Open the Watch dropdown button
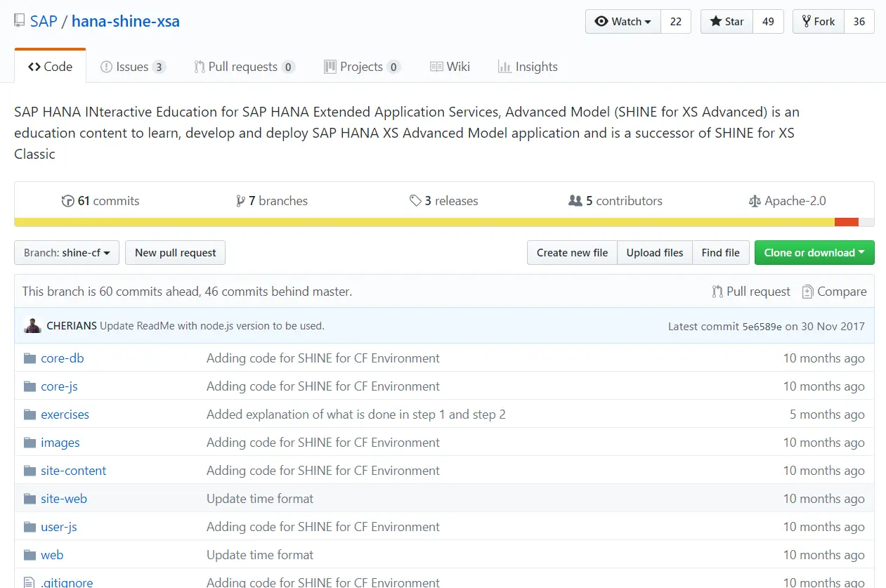The height and width of the screenshot is (588, 886). (x=623, y=21)
